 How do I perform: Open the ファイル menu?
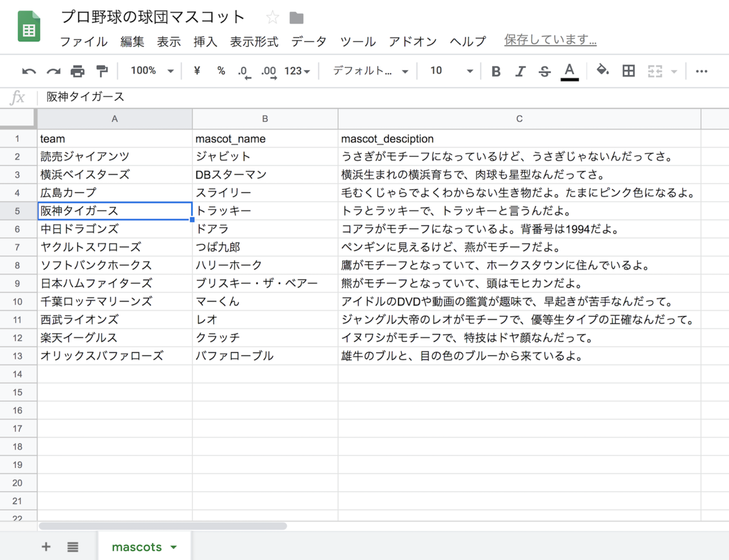pos(84,42)
